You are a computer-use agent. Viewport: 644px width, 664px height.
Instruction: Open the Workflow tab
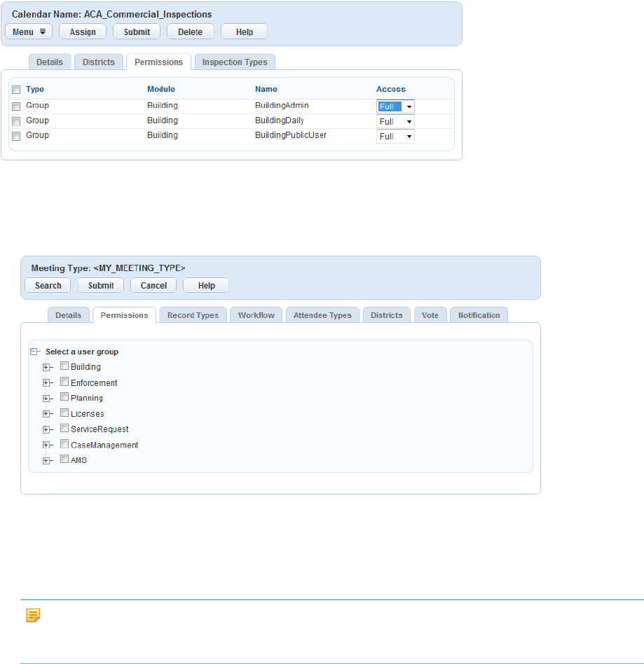256,315
